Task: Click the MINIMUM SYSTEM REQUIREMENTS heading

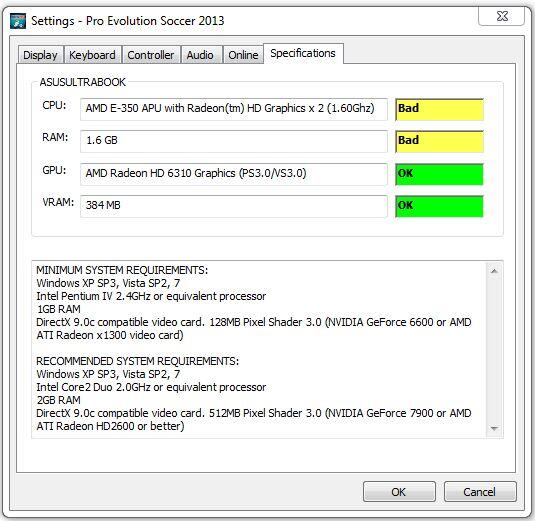Action: 122,270
